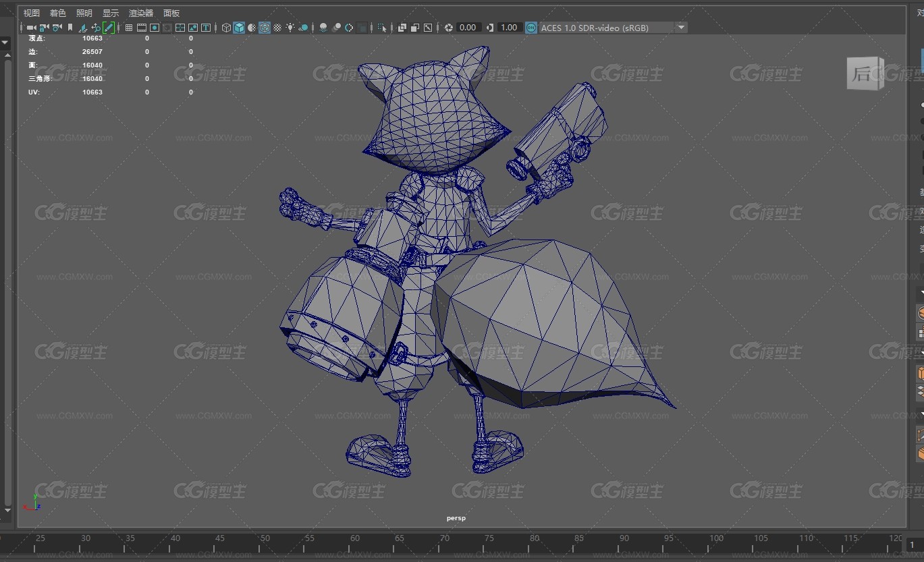Click the 面 count value 16040

click(x=92, y=65)
